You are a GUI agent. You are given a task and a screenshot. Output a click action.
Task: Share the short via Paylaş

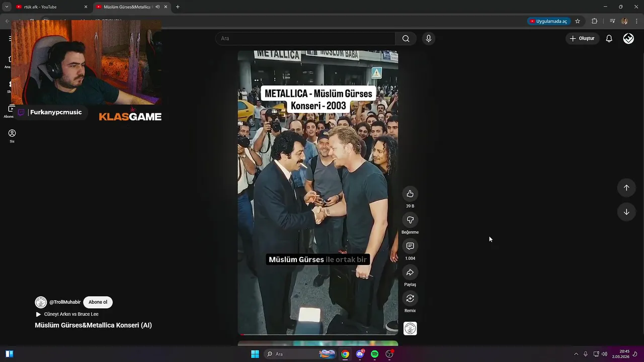click(410, 273)
